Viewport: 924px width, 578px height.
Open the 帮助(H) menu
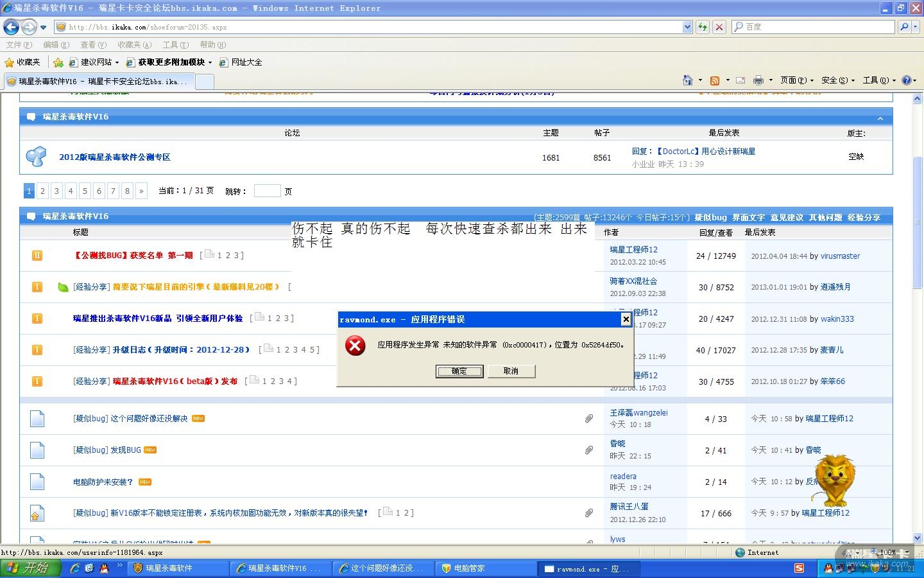point(212,45)
